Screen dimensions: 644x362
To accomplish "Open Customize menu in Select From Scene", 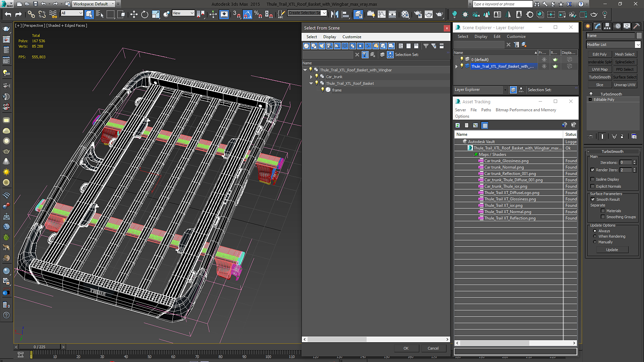I will (352, 37).
